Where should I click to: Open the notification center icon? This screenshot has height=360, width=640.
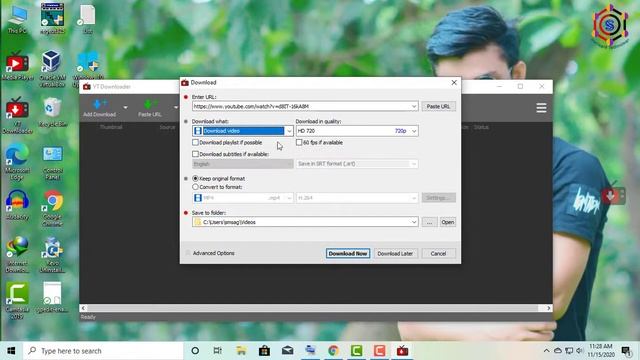click(626, 351)
